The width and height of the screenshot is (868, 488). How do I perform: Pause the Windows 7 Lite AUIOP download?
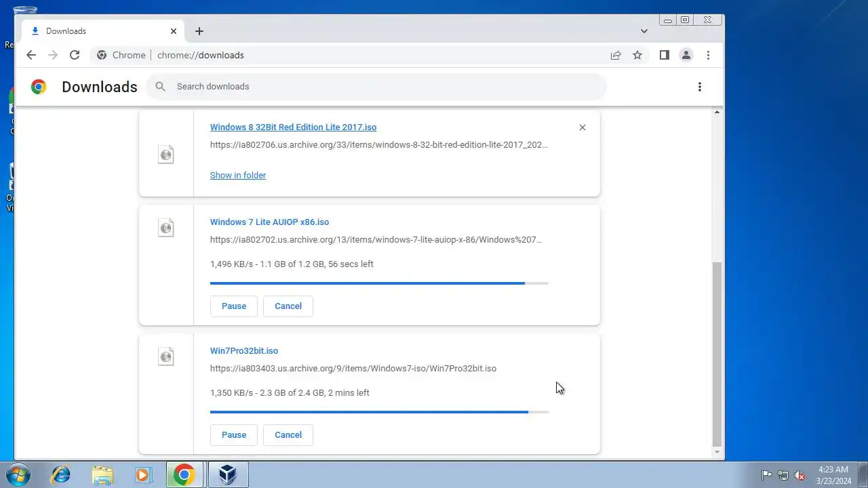click(234, 306)
